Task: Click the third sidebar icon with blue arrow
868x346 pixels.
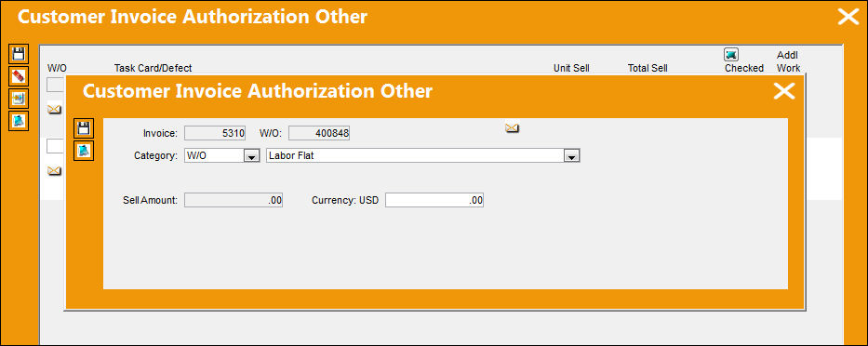Action: point(19,99)
